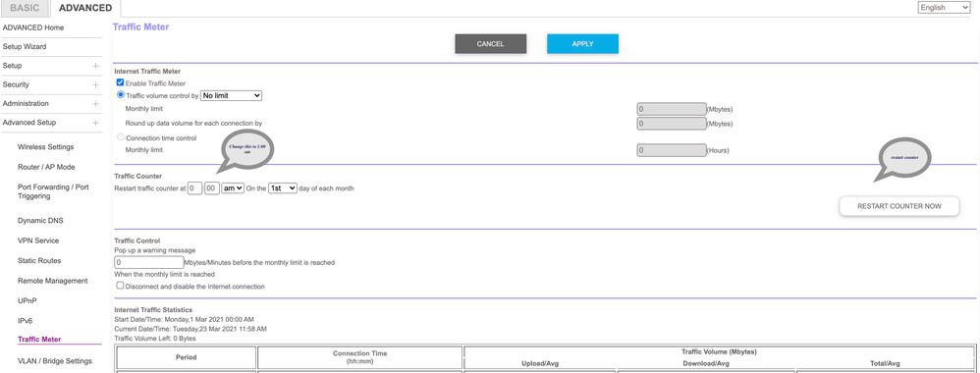980x373 pixels.
Task: Click the Total/Avg column header
Action: click(885, 363)
